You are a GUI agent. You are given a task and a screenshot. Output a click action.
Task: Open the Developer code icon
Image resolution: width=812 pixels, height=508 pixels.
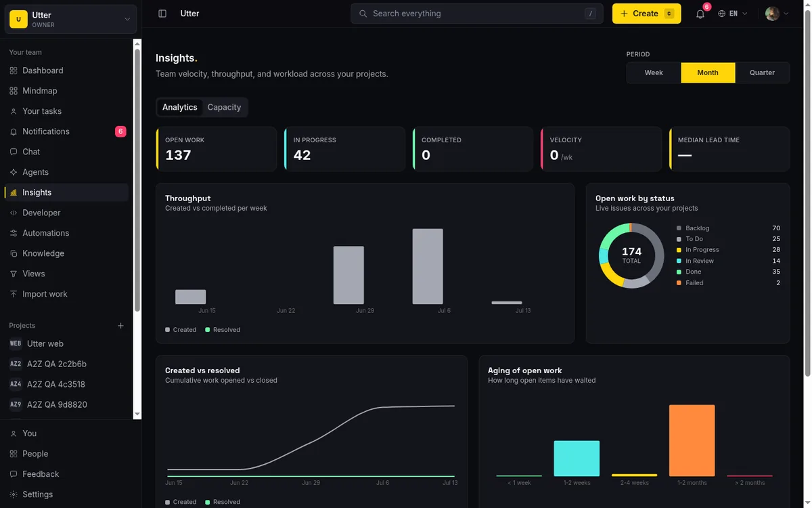(14, 213)
